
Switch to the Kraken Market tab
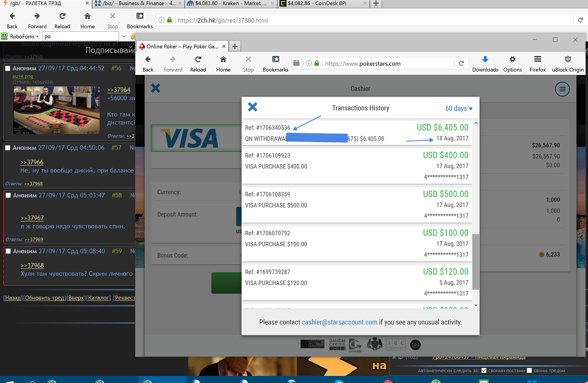231,4
